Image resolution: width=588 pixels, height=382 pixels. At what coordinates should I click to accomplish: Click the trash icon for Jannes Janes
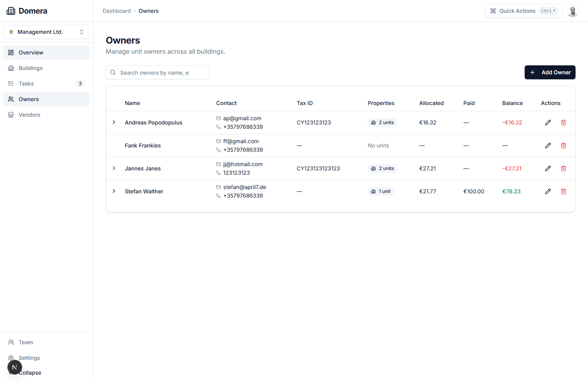563,168
